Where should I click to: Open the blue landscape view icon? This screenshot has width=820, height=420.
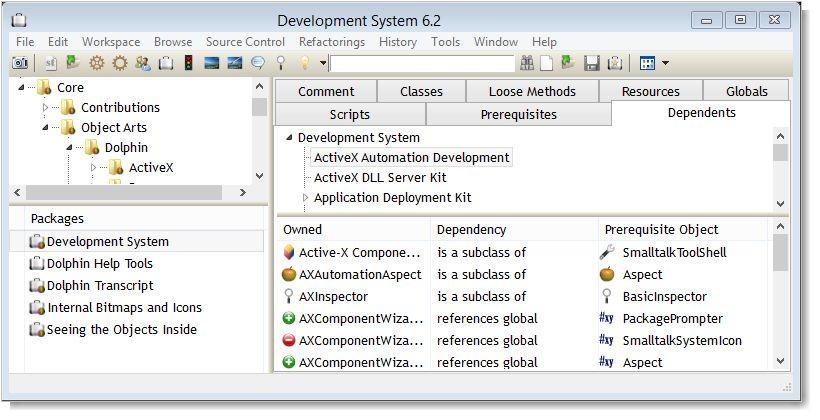[212, 63]
